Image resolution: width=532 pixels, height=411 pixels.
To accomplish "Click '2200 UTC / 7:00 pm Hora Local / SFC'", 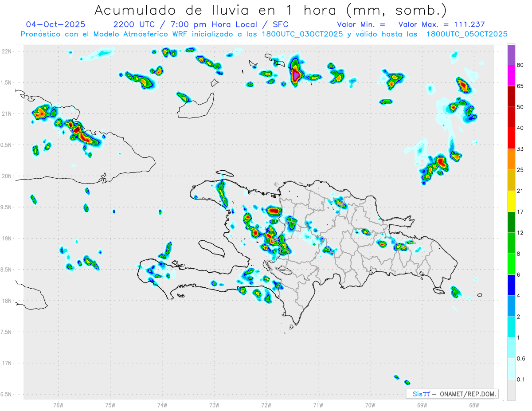I will pyautogui.click(x=201, y=24).
